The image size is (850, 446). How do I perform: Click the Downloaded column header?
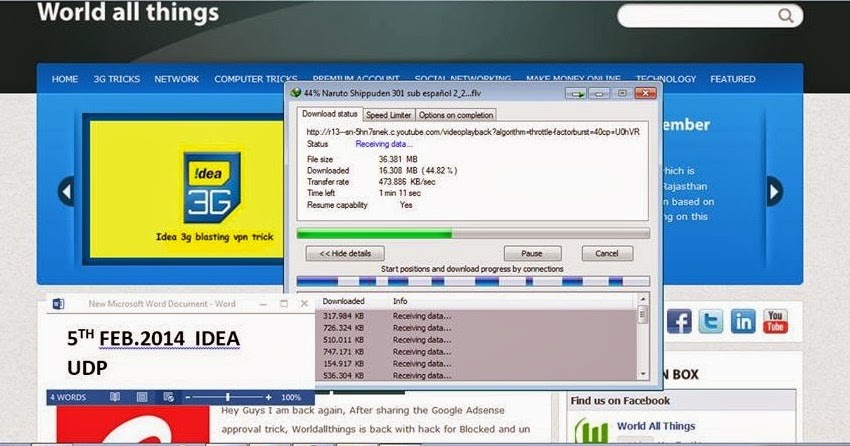point(344,301)
